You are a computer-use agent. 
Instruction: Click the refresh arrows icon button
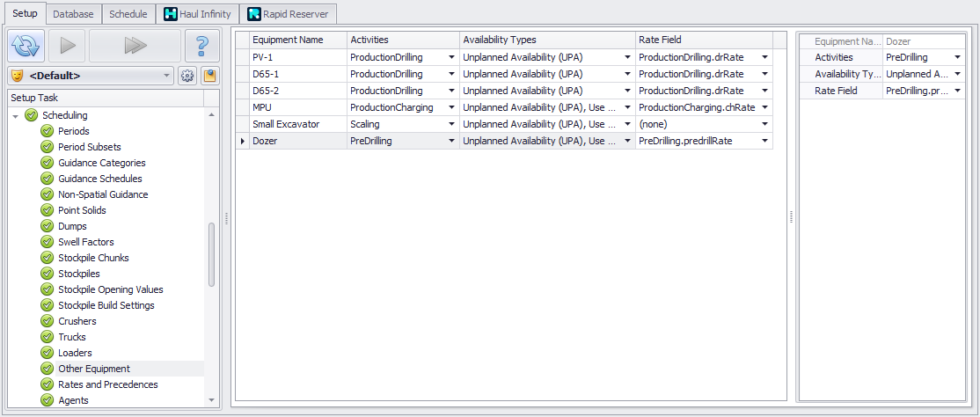click(x=26, y=45)
